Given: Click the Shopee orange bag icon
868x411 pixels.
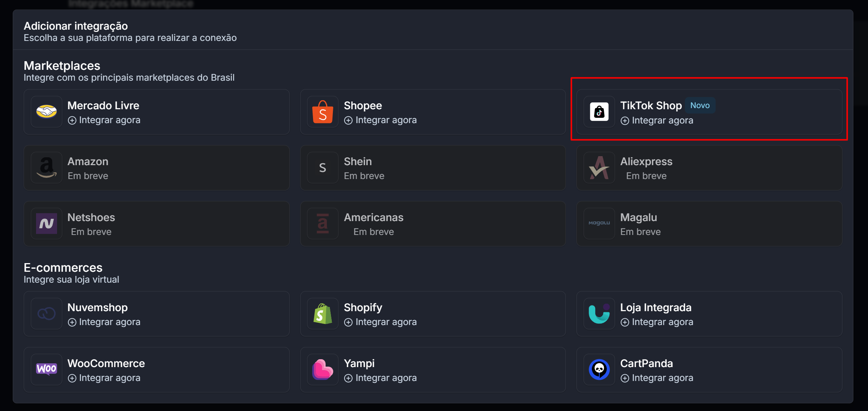Looking at the screenshot, I should (x=323, y=112).
